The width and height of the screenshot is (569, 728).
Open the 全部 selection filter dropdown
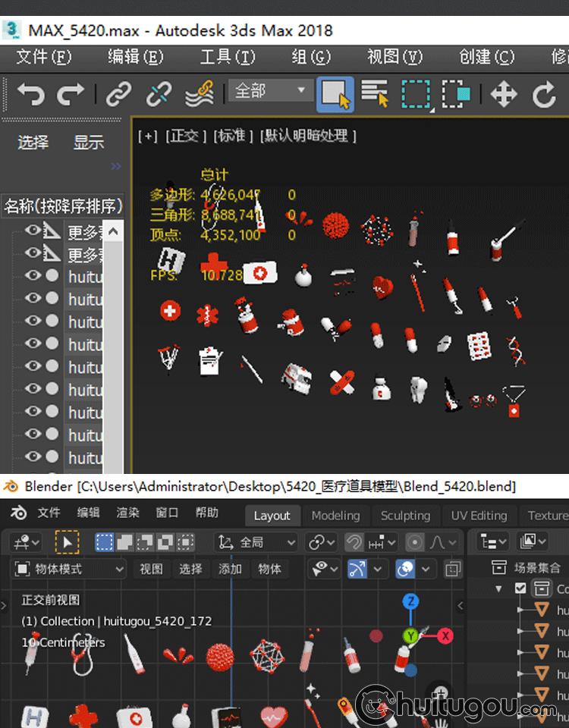point(271,91)
